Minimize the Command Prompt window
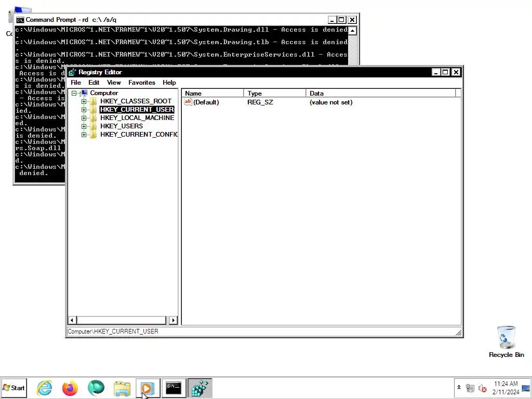This screenshot has height=399, width=532. pyautogui.click(x=332, y=20)
